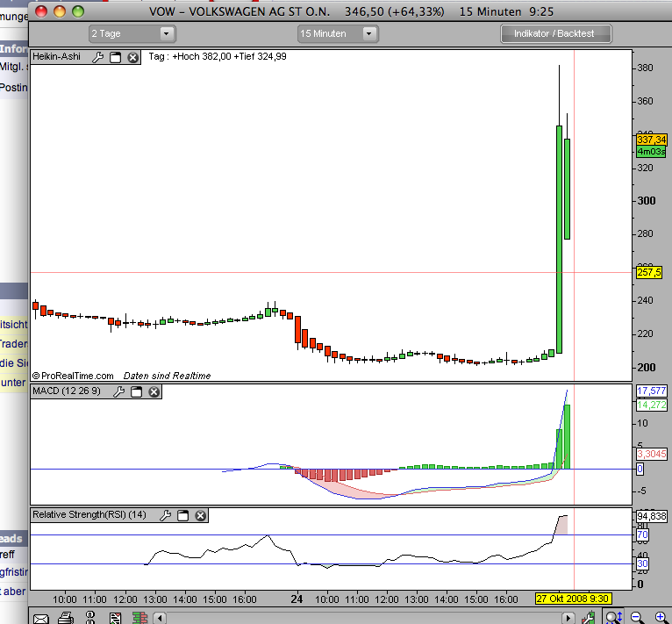Open Heikin-Ashi settings wrench icon
Image resolution: width=672 pixels, height=624 pixels.
tap(97, 57)
